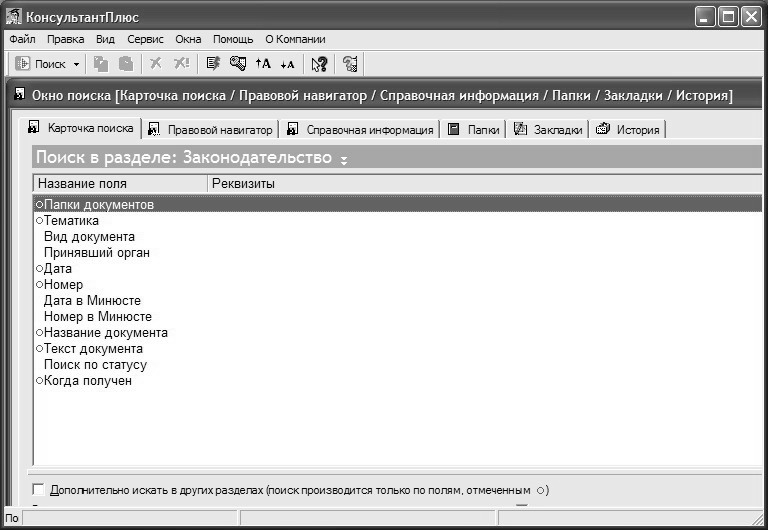
Task: Increase font size with ↑A icon
Action: (263, 64)
